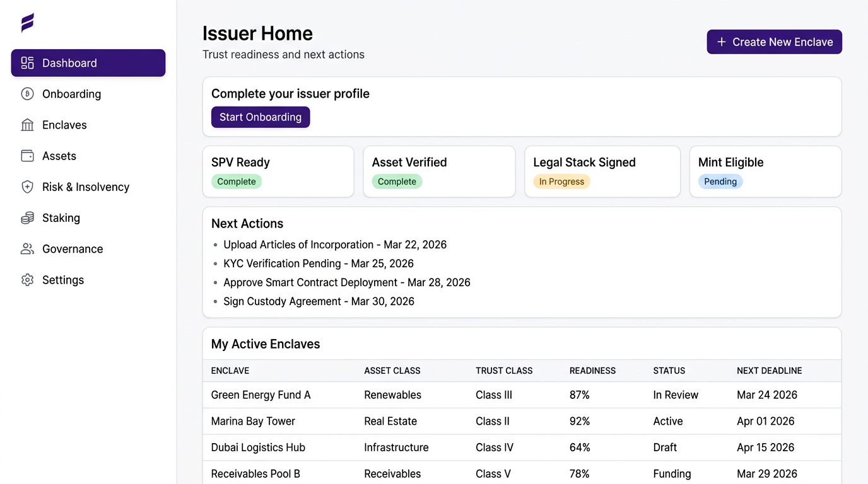Viewport: 868px width, 484px height.
Task: Open Assets using its card icon
Action: (x=27, y=156)
